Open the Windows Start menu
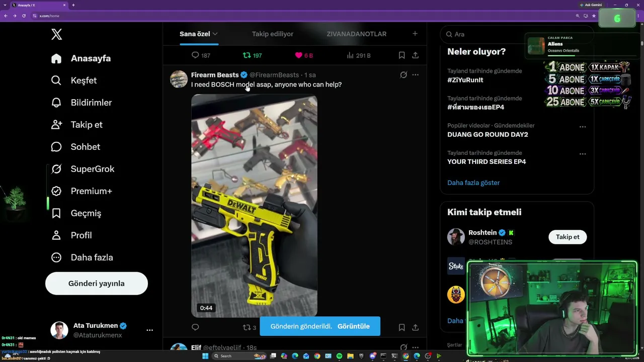The image size is (644, 362). click(x=205, y=356)
